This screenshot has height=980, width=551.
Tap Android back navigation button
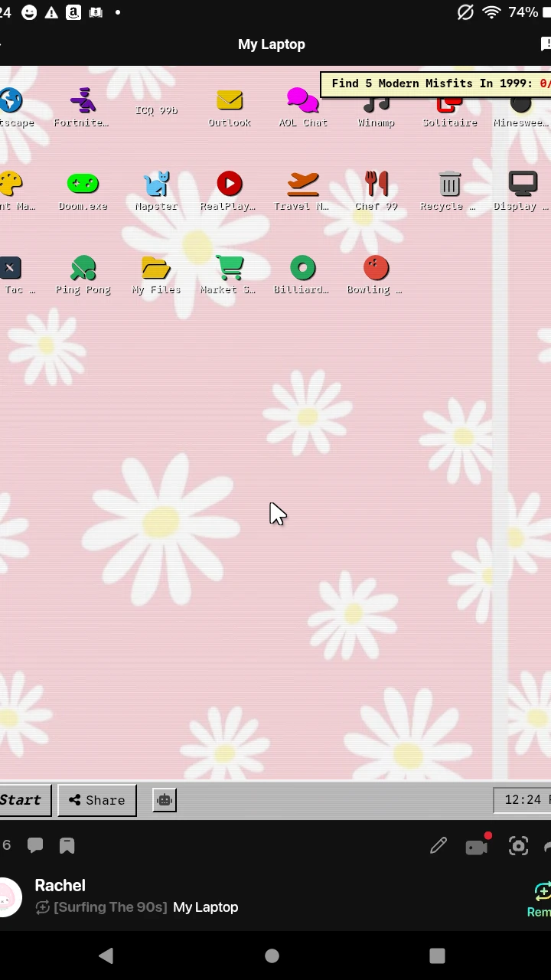pyautogui.click(x=106, y=955)
